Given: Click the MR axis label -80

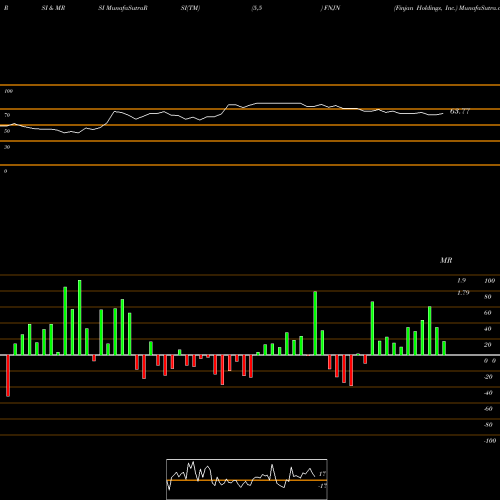Looking at the screenshot, I should point(488,425).
